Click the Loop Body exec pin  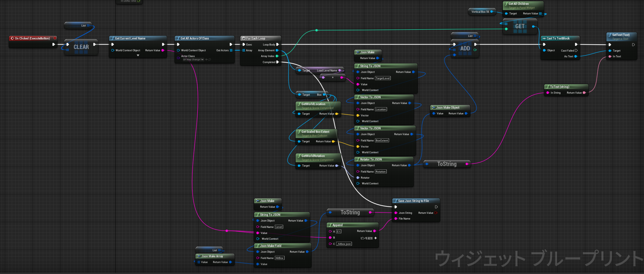tap(277, 44)
